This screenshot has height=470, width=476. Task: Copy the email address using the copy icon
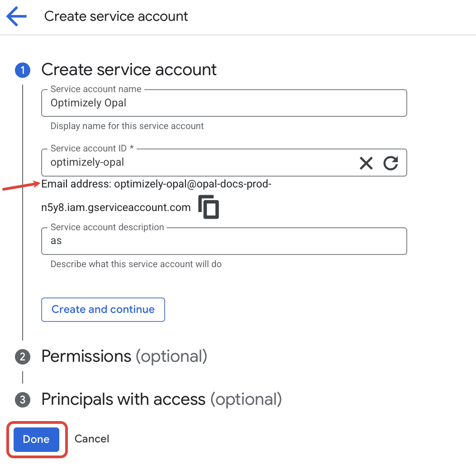pyautogui.click(x=208, y=206)
